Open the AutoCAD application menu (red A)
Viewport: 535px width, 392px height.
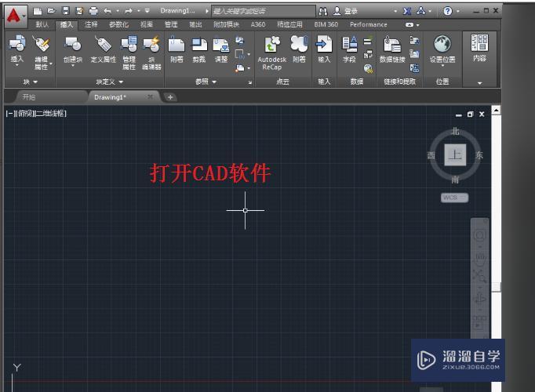(16, 16)
